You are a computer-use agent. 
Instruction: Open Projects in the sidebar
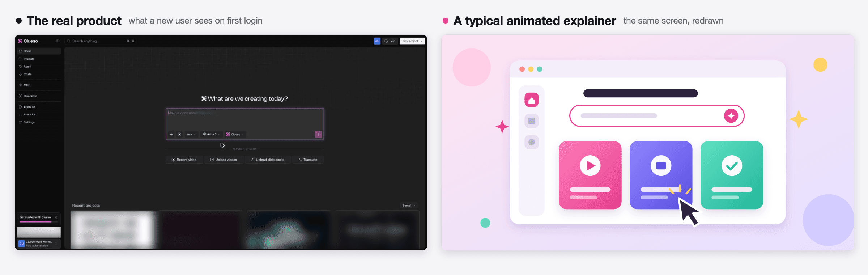[39, 59]
